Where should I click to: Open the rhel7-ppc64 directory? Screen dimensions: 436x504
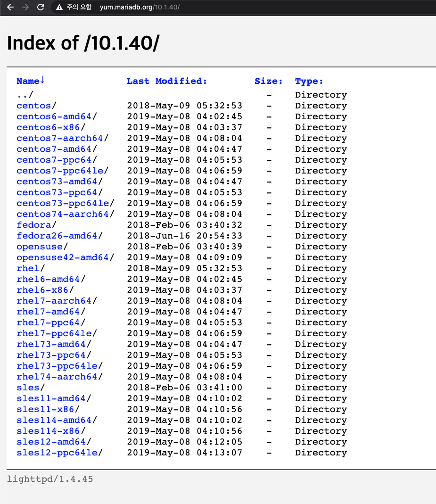tap(48, 322)
